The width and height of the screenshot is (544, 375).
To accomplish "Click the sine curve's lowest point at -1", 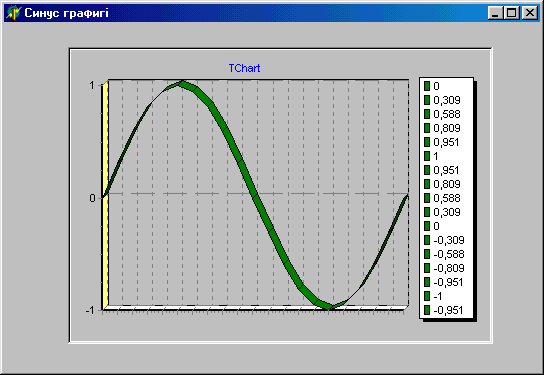I will [x=330, y=307].
